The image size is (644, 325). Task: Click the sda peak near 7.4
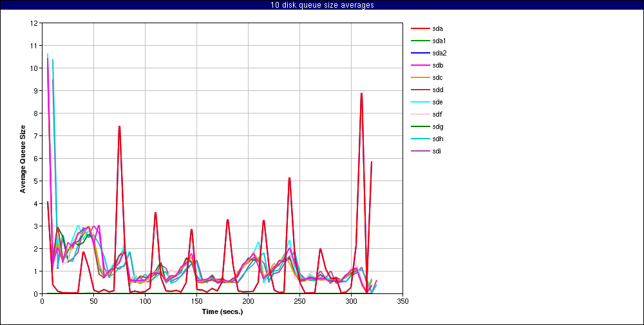coord(119,126)
